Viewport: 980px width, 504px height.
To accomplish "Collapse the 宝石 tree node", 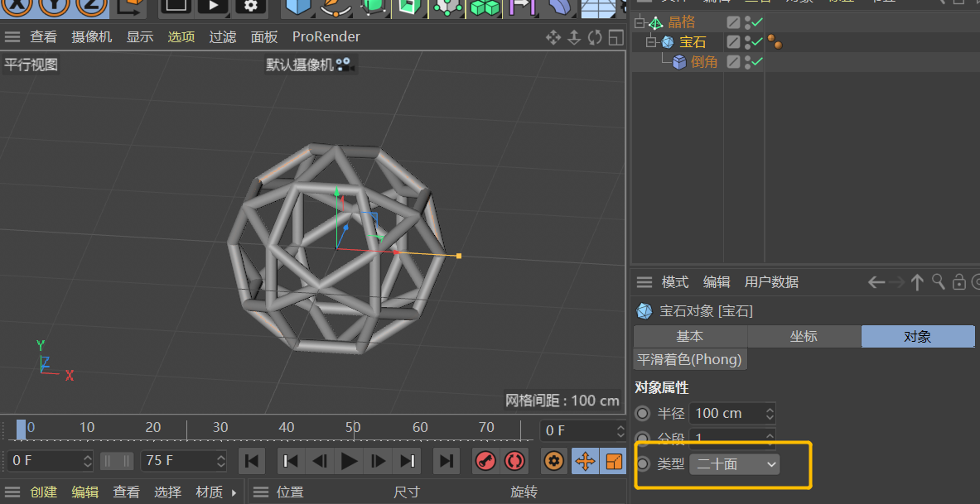I will tap(653, 42).
